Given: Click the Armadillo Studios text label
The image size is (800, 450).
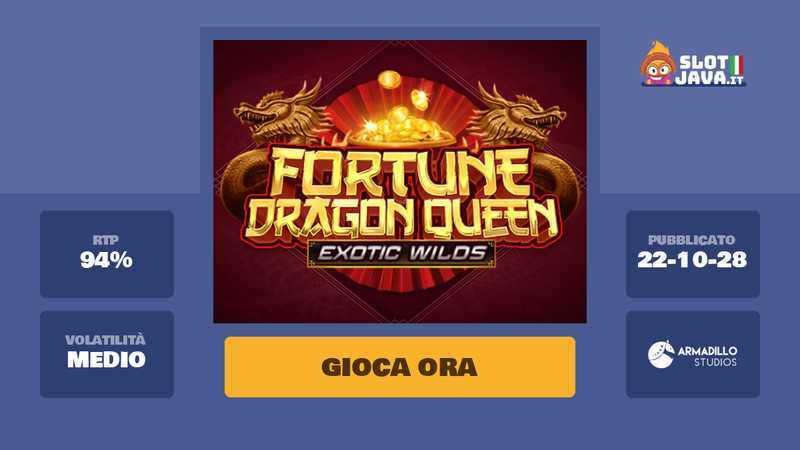Looking at the screenshot, I should [x=707, y=356].
